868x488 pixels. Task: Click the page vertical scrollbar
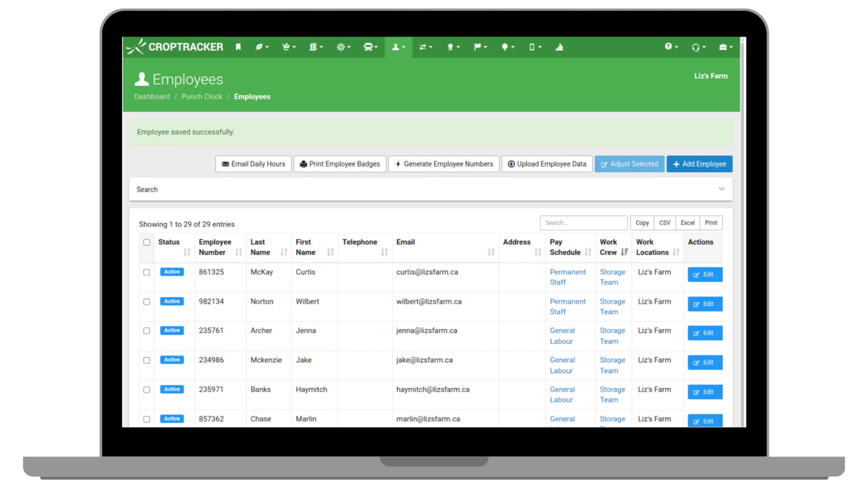click(743, 231)
